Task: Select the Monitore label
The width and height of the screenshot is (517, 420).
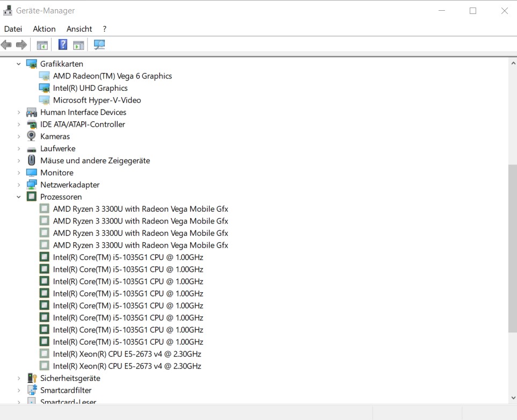Action: pyautogui.click(x=57, y=172)
